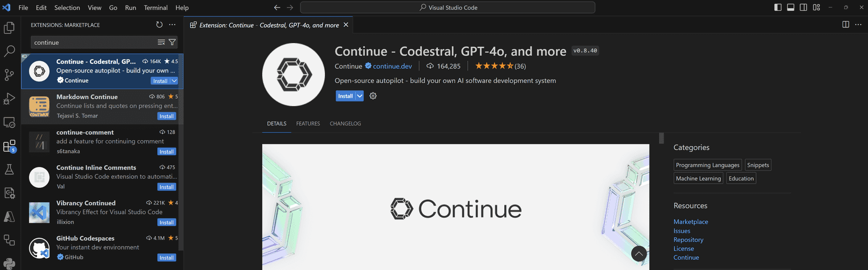This screenshot has height=270, width=868.
Task: Open the Source Control view
Action: [x=9, y=75]
